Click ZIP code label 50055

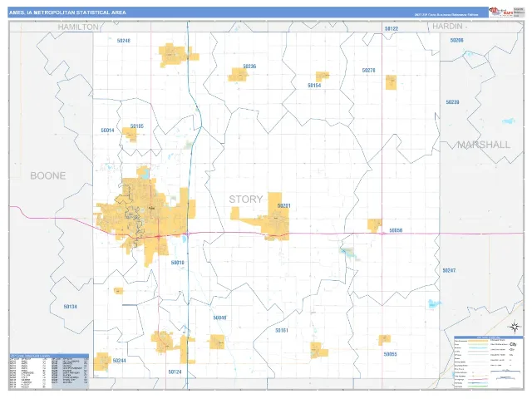coord(390,354)
